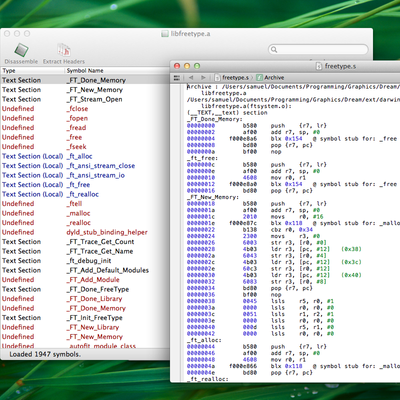
Task: Select the _FT_New_Memory Text Section row
Action: point(85,90)
